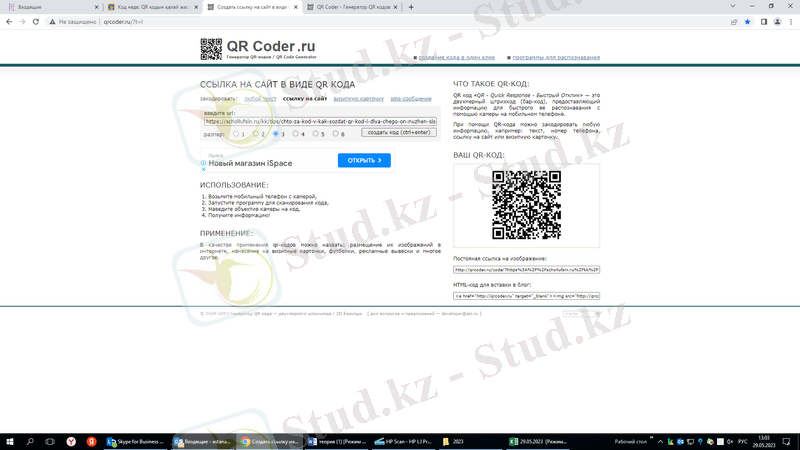The image size is (800, 450).
Task: Reload the page with refresh icon
Action: tap(36, 22)
